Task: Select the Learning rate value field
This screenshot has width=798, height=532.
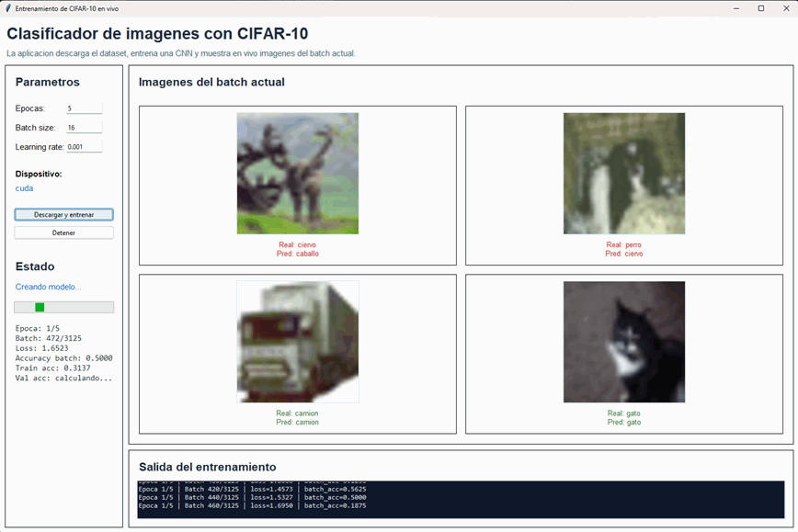Action: pos(86,146)
